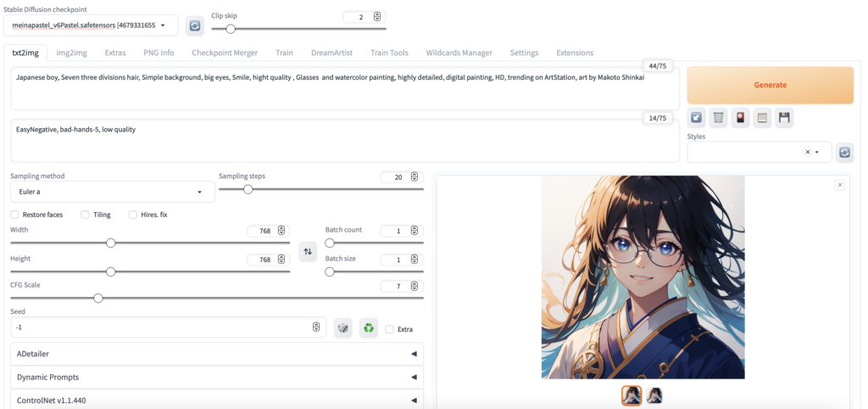Click the red card extra networks icon
The width and height of the screenshot is (868, 409).
(740, 118)
